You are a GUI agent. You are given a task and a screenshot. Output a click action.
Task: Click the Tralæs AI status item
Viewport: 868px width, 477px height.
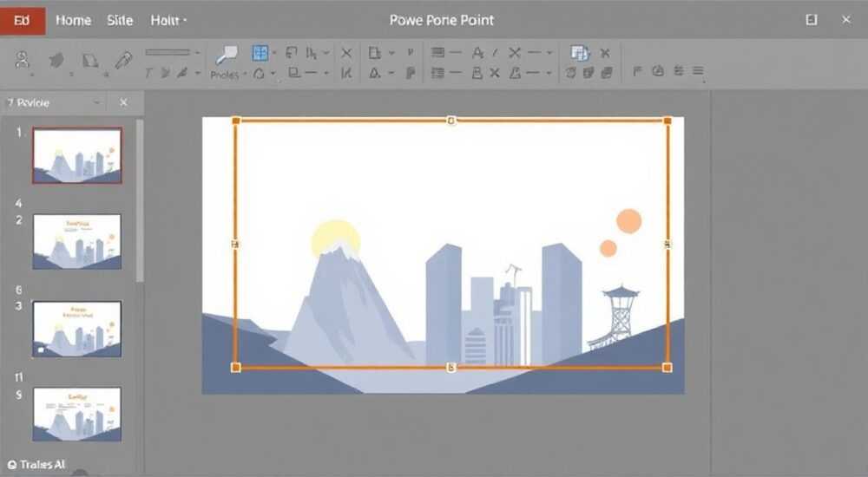pos(36,465)
